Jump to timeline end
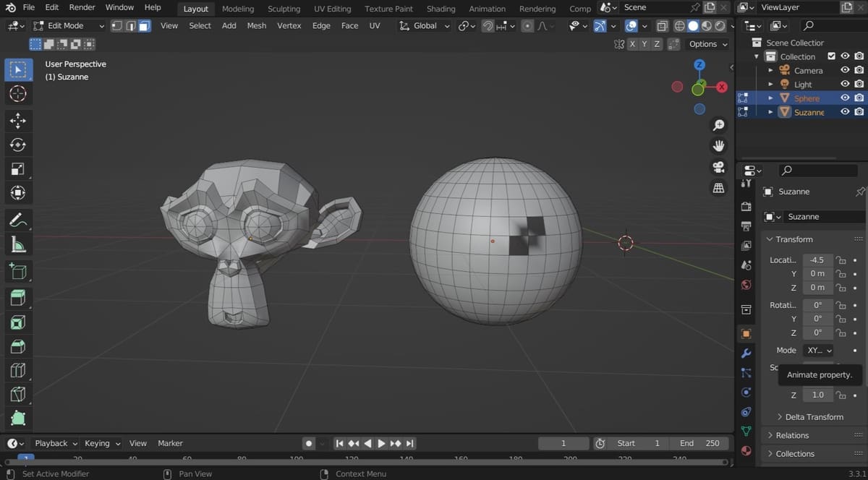Screen dimensions: 868x480 pos(410,443)
